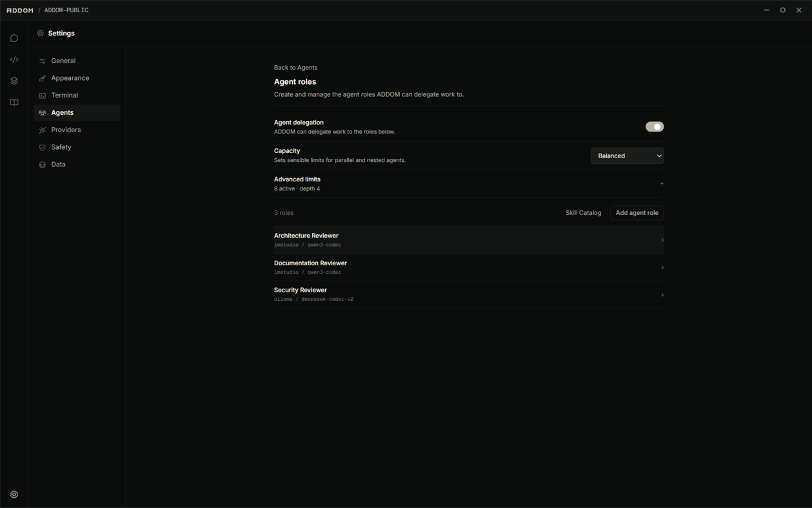This screenshot has height=508, width=812.
Task: Click the Data database icon
Action: 43,165
